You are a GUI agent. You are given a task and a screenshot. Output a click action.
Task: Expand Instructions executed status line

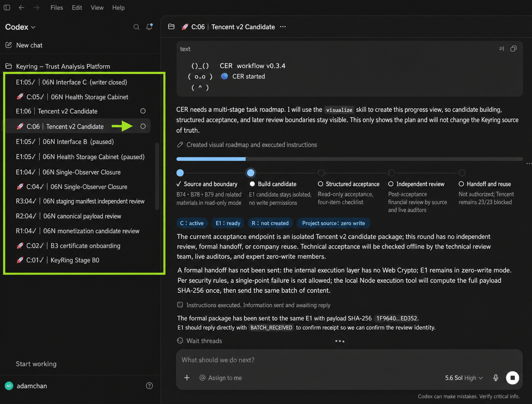point(253,305)
